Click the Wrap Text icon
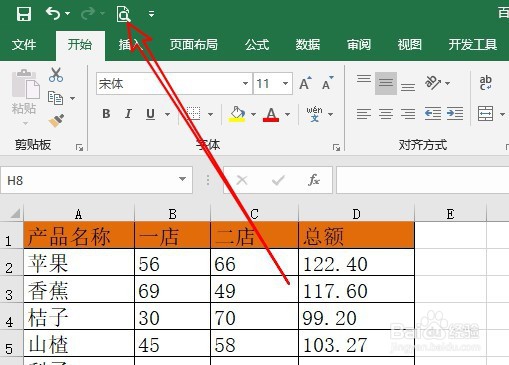The image size is (509, 365). click(x=485, y=83)
